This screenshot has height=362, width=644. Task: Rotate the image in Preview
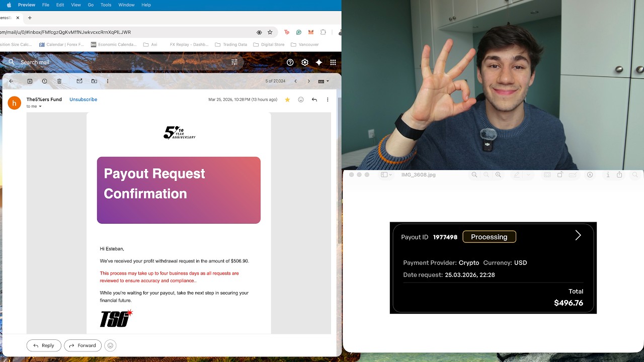[x=559, y=175]
